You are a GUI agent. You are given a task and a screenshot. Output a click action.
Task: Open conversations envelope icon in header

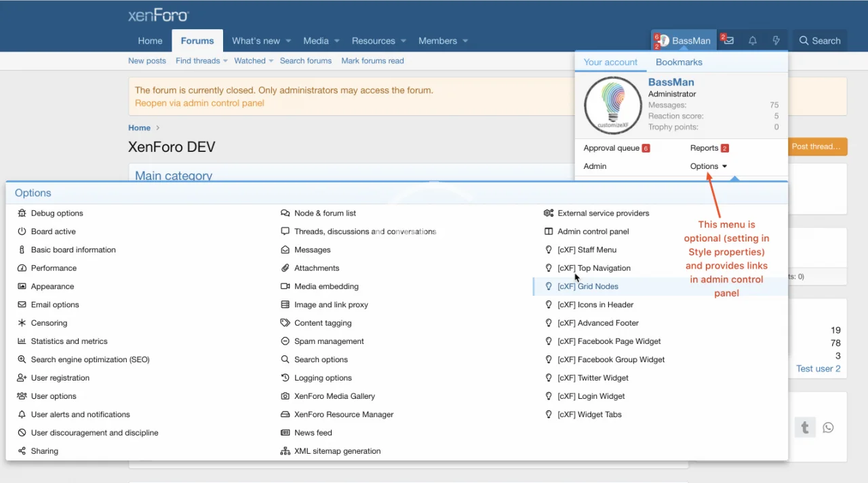729,41
